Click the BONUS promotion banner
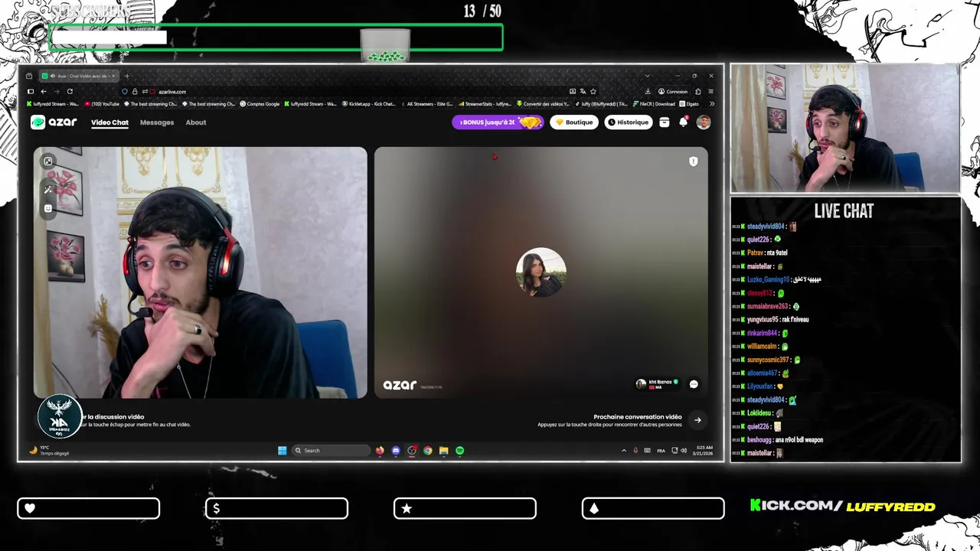 [x=498, y=122]
